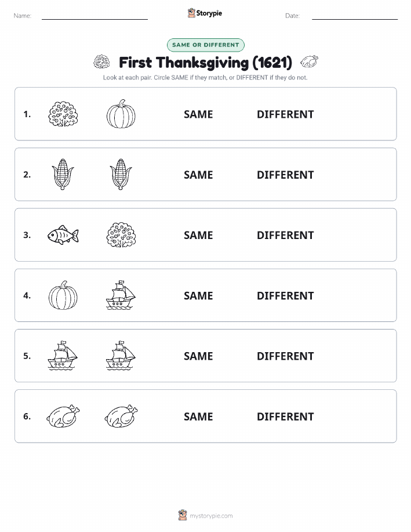Click the berry bush picture in row 3
The image size is (411, 532).
click(x=121, y=235)
